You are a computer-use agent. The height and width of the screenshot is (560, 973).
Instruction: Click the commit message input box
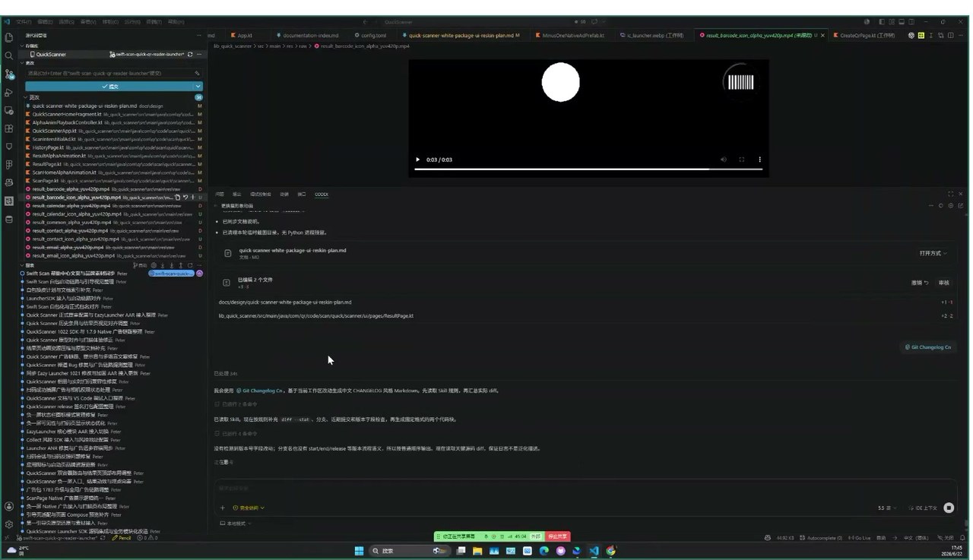pyautogui.click(x=113, y=74)
